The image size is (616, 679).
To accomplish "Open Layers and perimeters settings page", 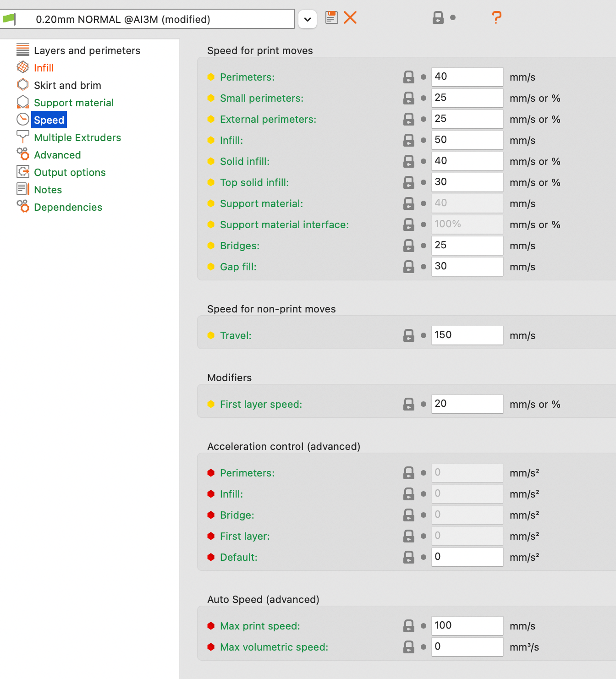I will click(87, 50).
